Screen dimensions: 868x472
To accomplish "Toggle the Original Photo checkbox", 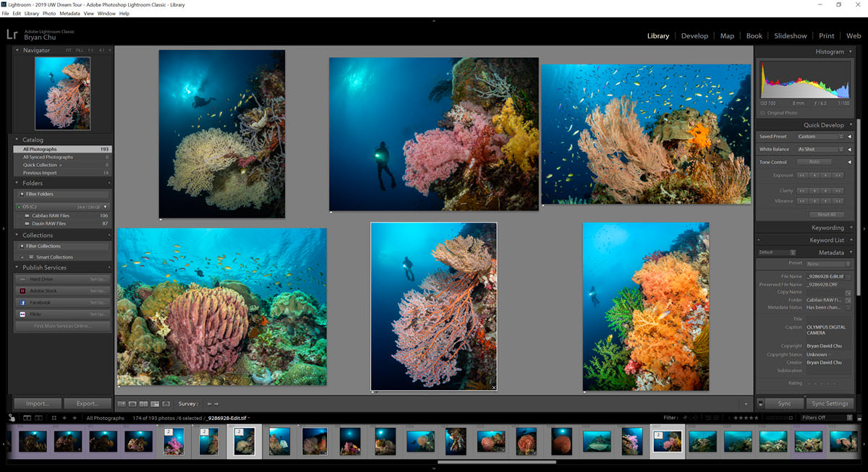I will tap(762, 113).
